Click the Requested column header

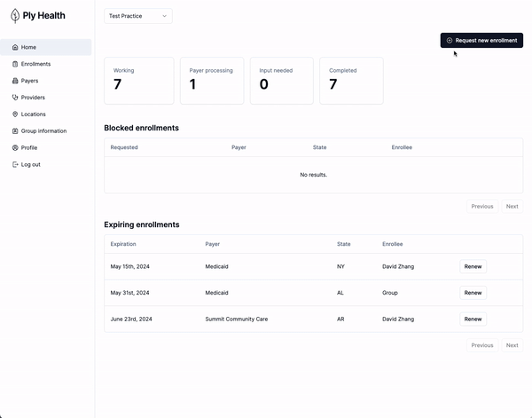pyautogui.click(x=124, y=147)
